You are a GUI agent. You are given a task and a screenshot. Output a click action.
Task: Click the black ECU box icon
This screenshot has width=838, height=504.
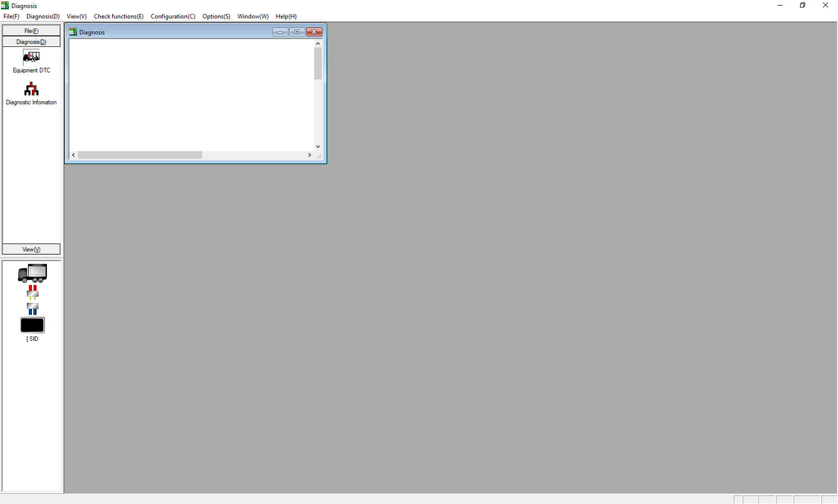[x=32, y=325]
